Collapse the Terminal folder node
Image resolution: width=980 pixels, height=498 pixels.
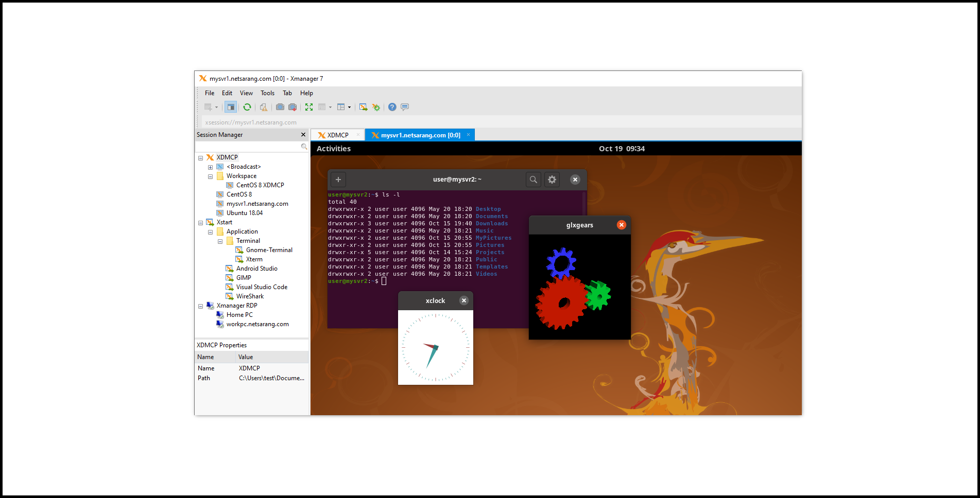(220, 241)
